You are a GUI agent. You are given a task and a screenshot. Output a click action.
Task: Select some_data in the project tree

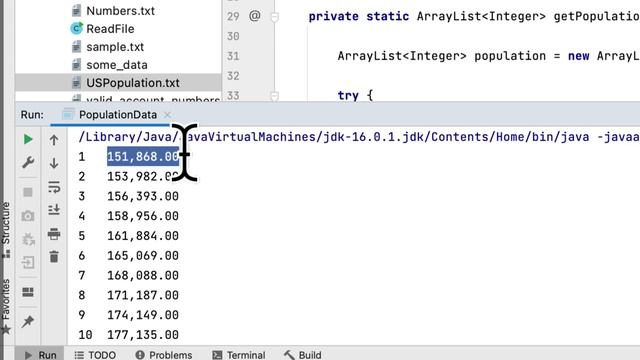pos(117,64)
